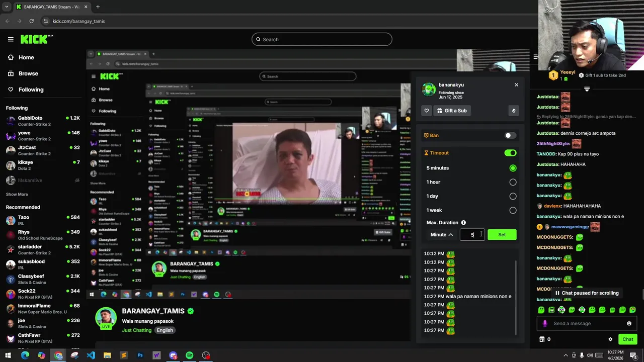Screen dimensions: 644x362
Task: Click the custom duration input field
Action: [472, 235]
